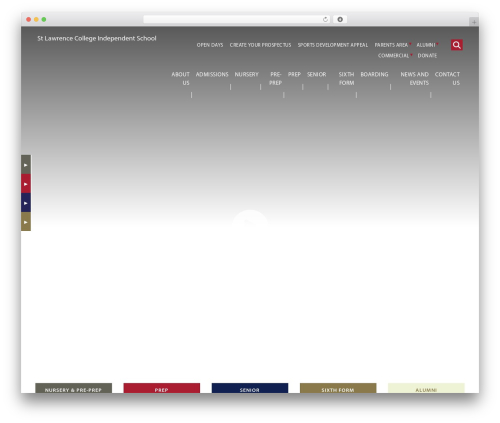Open the browser download icon button

(x=340, y=19)
